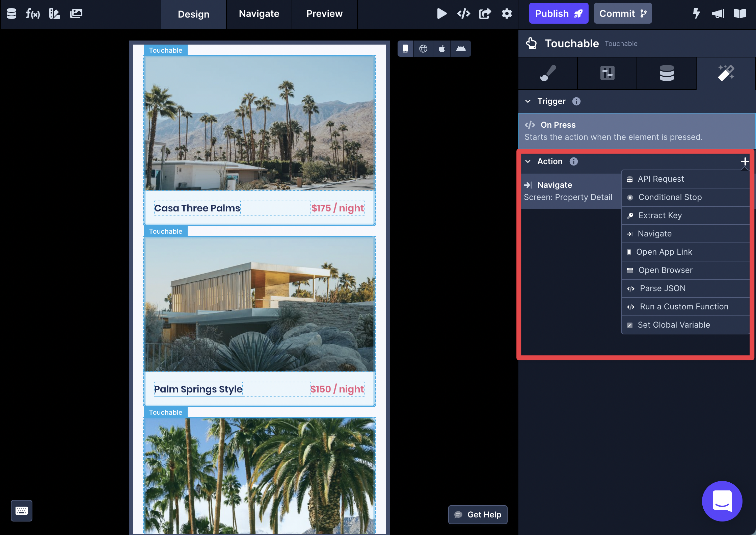
Task: Select the Palm Springs Style modern house photo
Action: pyautogui.click(x=260, y=304)
